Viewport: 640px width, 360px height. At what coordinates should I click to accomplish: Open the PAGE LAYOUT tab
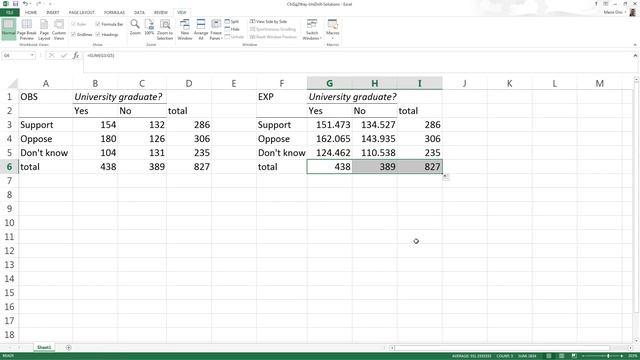pyautogui.click(x=82, y=13)
